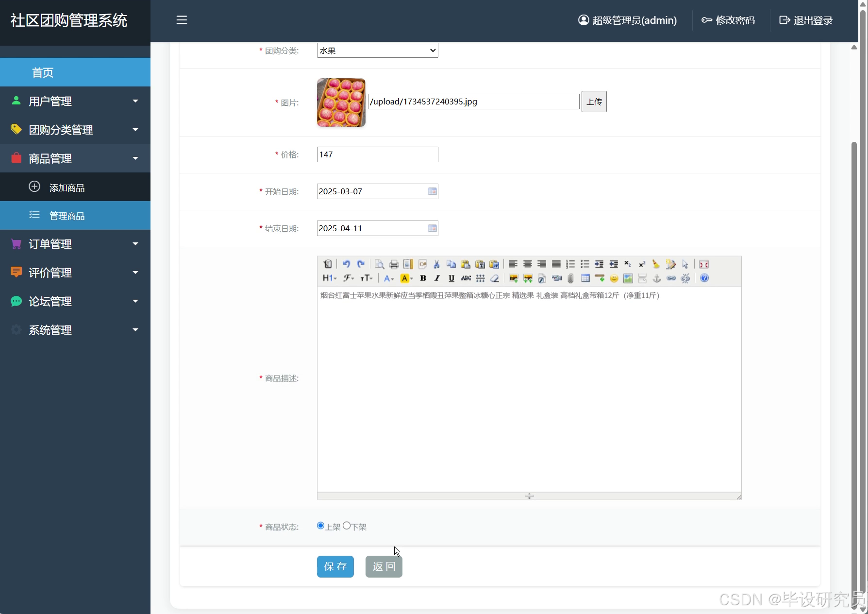Open the highlight color picker (yellow A)
Viewport: 868px width, 614px height.
pyautogui.click(x=406, y=278)
